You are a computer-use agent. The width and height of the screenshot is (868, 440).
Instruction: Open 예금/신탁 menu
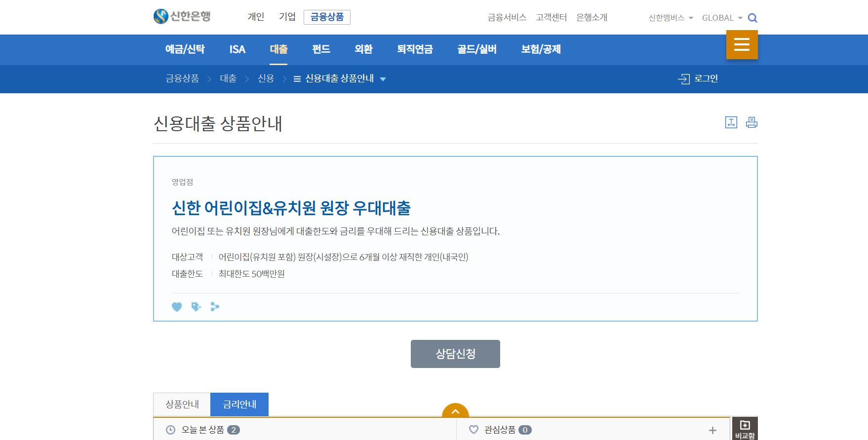185,49
